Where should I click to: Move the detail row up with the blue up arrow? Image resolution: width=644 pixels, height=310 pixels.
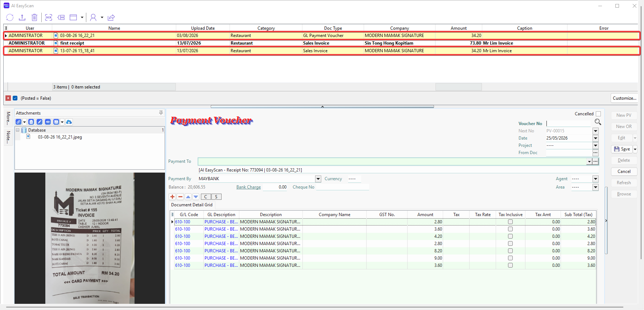(x=188, y=197)
